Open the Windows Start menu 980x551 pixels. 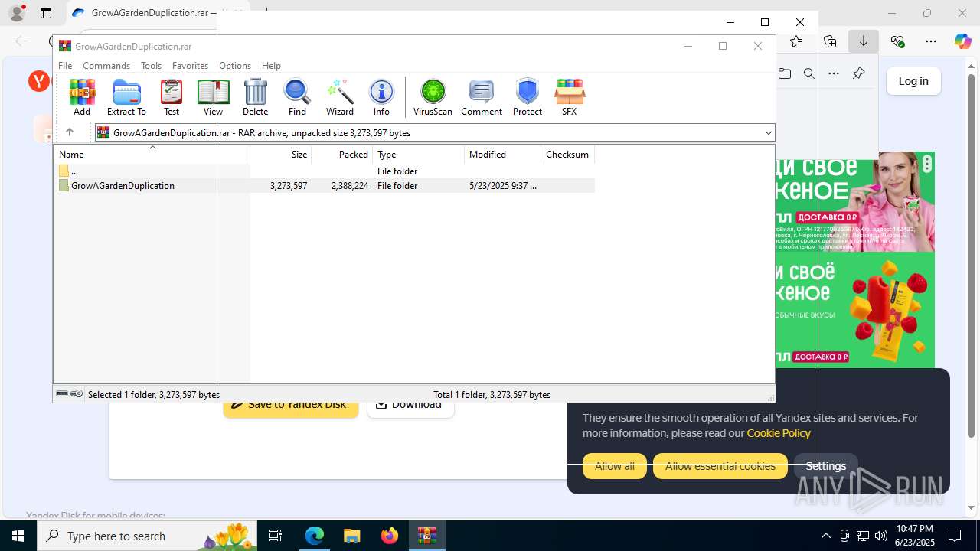[x=18, y=536]
